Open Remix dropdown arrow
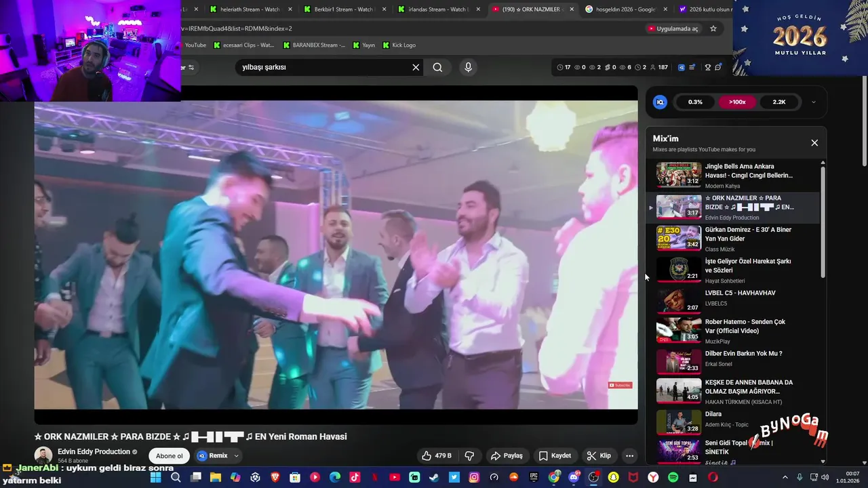The height and width of the screenshot is (488, 868). pyautogui.click(x=236, y=456)
